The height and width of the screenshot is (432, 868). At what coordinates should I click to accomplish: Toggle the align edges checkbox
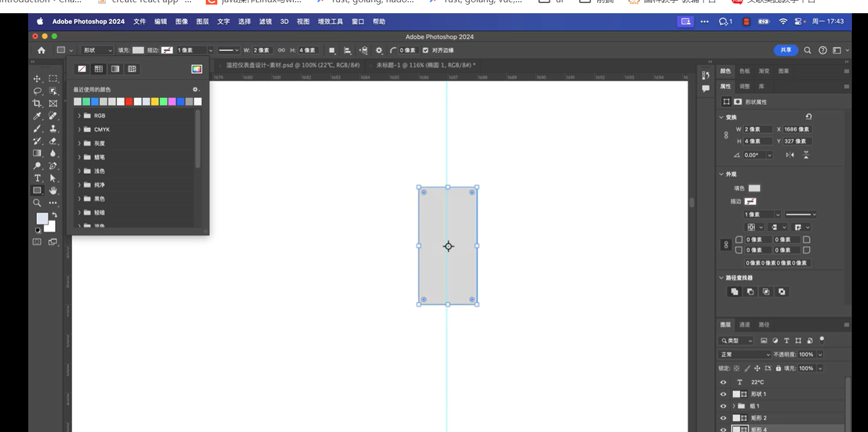[425, 50]
